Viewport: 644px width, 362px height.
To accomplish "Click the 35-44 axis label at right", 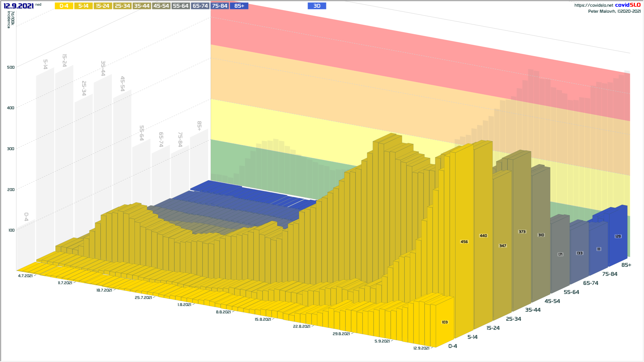I will pos(533,310).
